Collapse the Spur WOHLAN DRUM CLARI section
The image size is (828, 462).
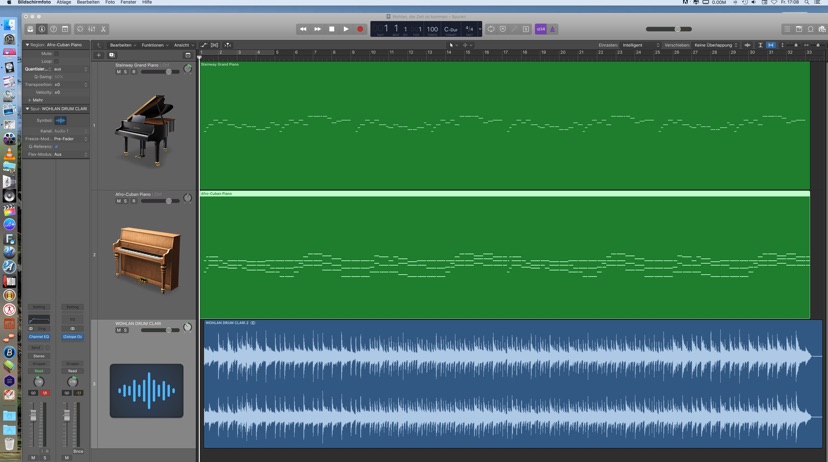point(27,109)
